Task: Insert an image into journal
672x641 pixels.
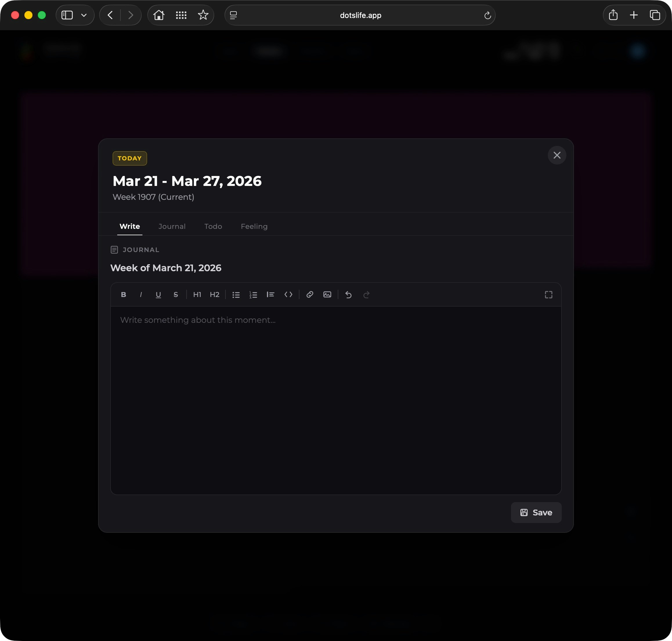Action: pyautogui.click(x=327, y=294)
